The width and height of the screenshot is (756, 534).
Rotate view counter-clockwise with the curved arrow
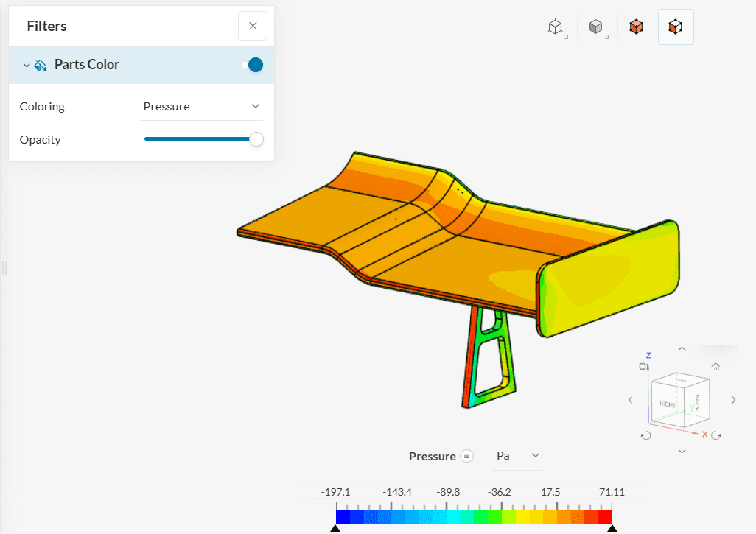pyautogui.click(x=645, y=435)
